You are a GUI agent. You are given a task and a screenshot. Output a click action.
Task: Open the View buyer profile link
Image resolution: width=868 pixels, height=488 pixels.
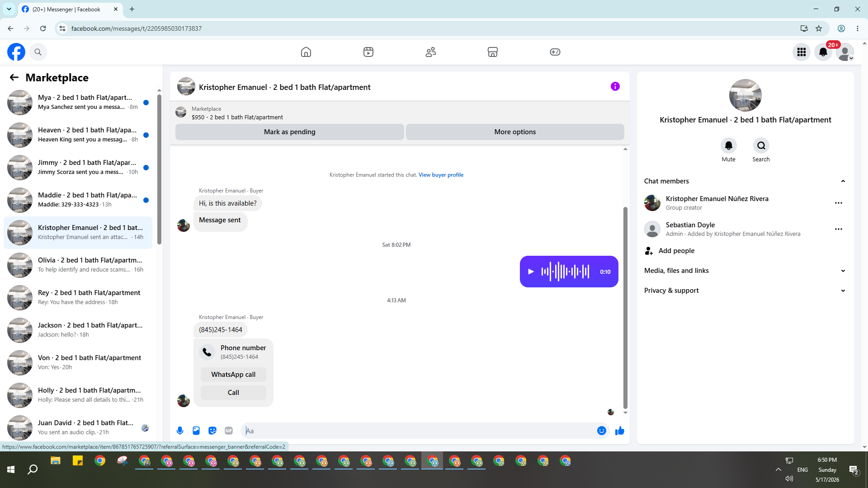(x=441, y=175)
